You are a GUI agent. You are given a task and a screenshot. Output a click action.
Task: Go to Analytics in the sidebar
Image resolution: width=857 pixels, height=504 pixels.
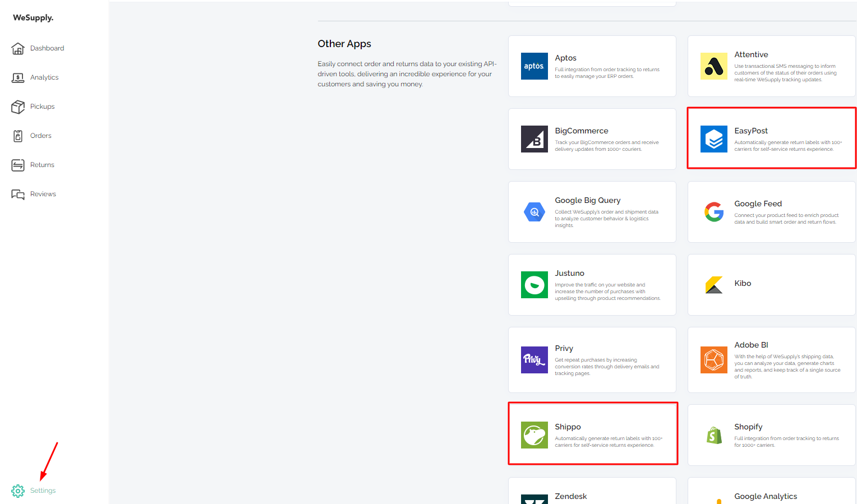44,77
